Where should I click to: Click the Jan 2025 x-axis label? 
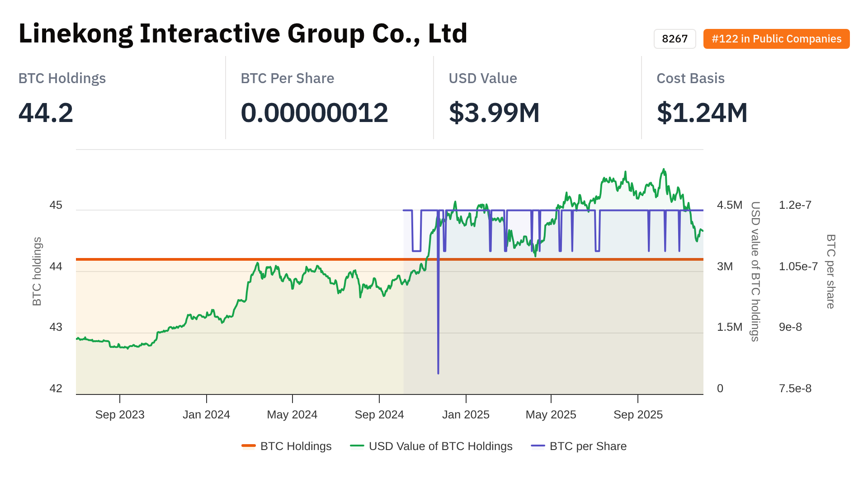[x=466, y=414]
